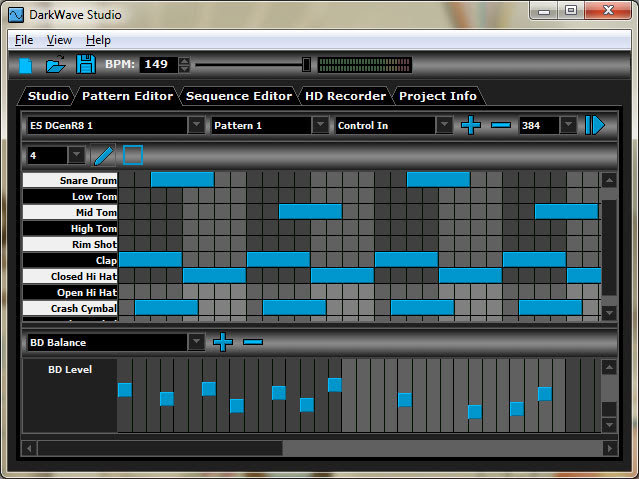Click the first Crash Cymbal note block
This screenshot has width=639, height=479.
166,307
